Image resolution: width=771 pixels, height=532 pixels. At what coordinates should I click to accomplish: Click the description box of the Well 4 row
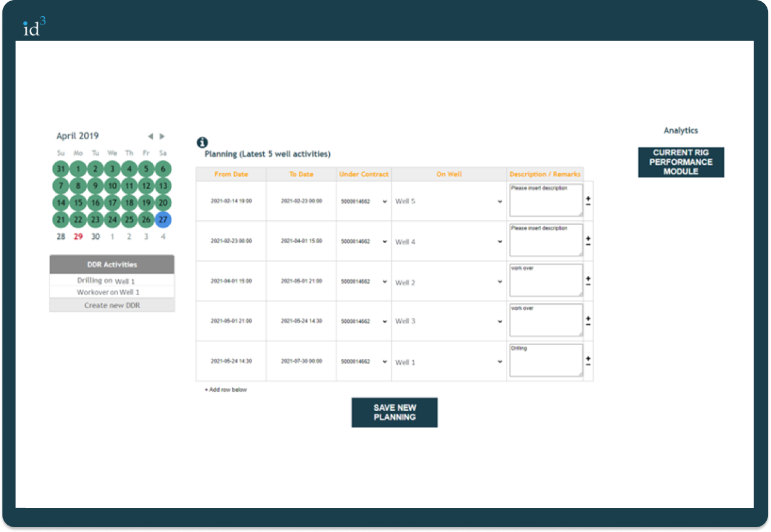546,240
